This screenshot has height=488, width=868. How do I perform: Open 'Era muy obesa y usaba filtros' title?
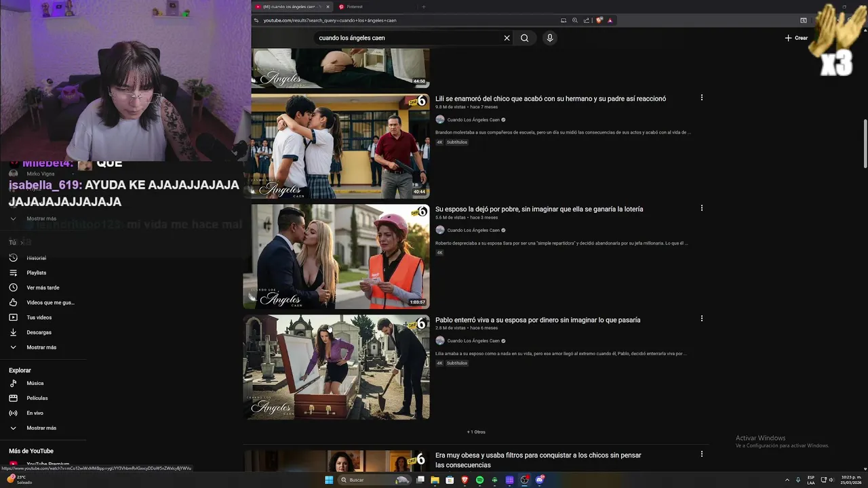click(x=538, y=460)
